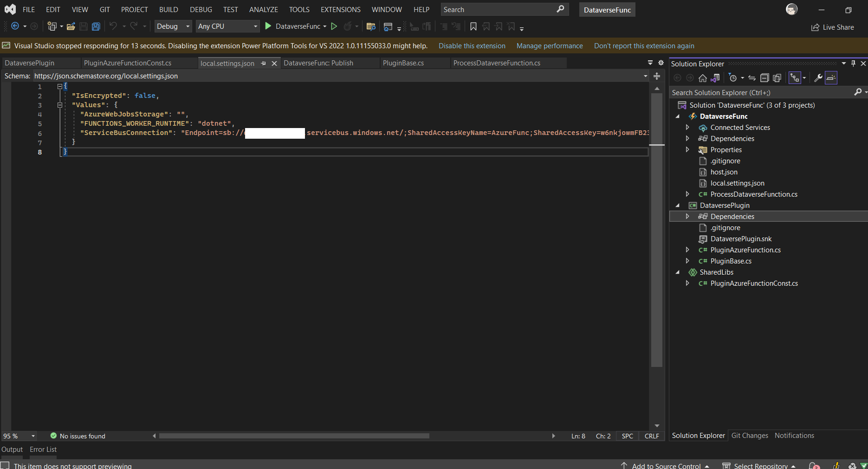Viewport: 868px width, 469px height.
Task: Expand ProcessDataverseFunction.cs tree node
Action: [687, 194]
